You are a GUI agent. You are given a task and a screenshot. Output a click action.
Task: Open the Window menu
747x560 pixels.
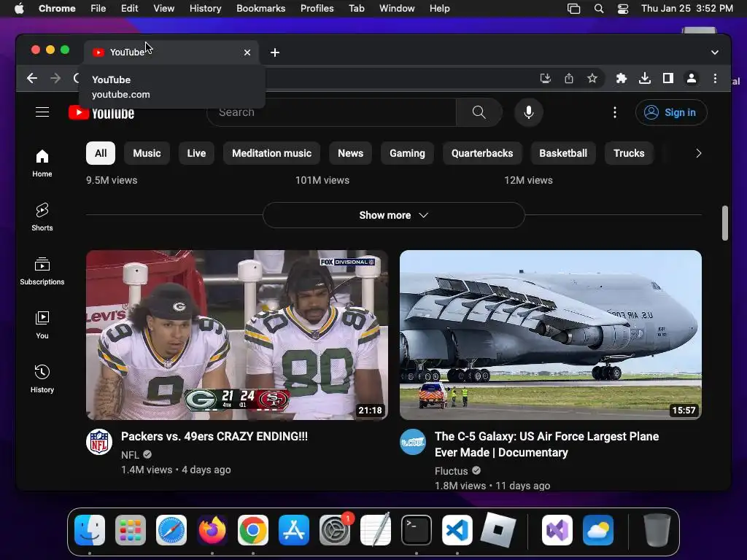pos(397,9)
